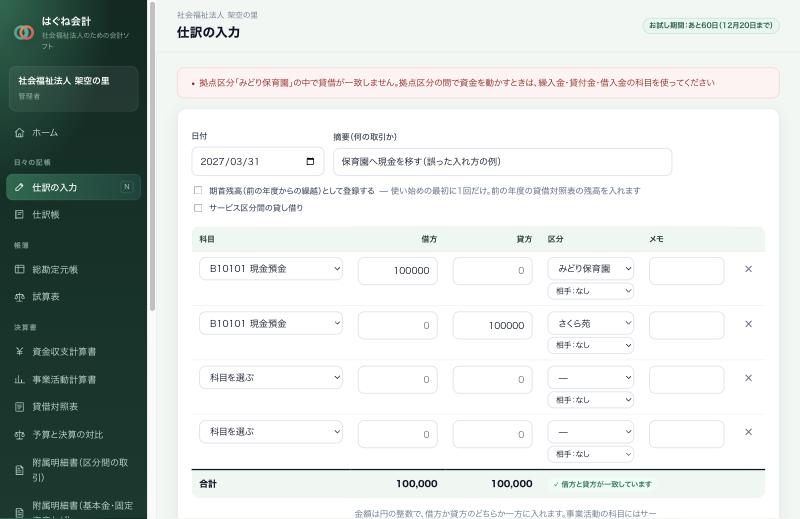Image resolution: width=800 pixels, height=519 pixels.
Task: Go to ホーム in sidebar
Action: coord(73,133)
